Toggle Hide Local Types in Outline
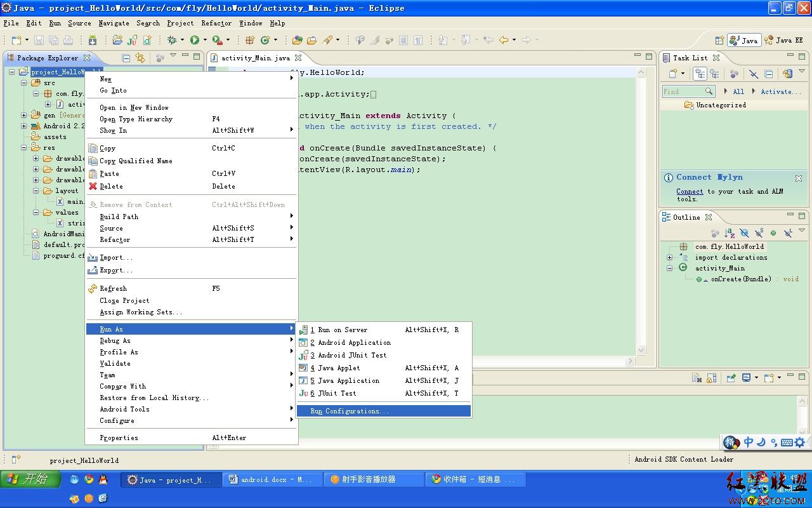The height and width of the screenshot is (508, 812). 788,233
